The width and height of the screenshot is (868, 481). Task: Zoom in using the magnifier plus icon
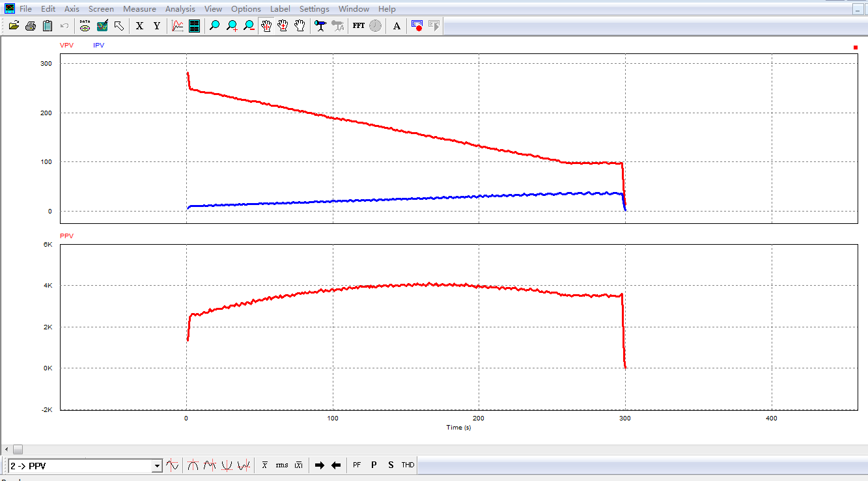232,26
